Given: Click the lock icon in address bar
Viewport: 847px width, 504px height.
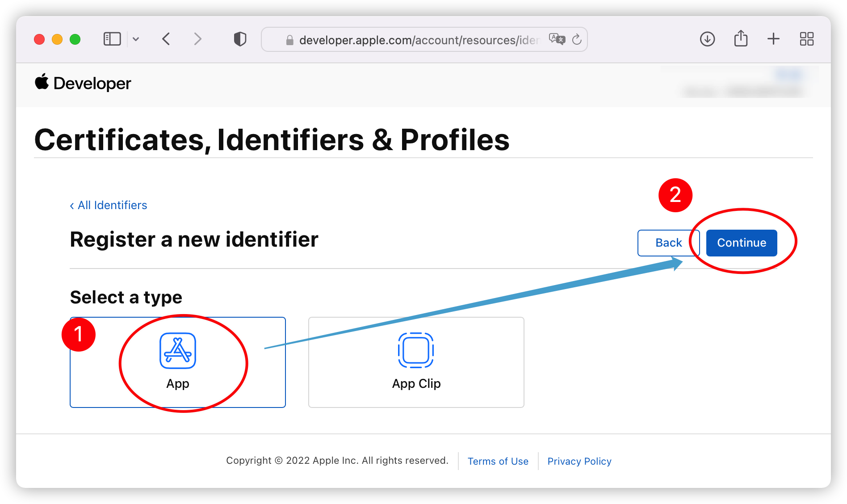Looking at the screenshot, I should (290, 40).
